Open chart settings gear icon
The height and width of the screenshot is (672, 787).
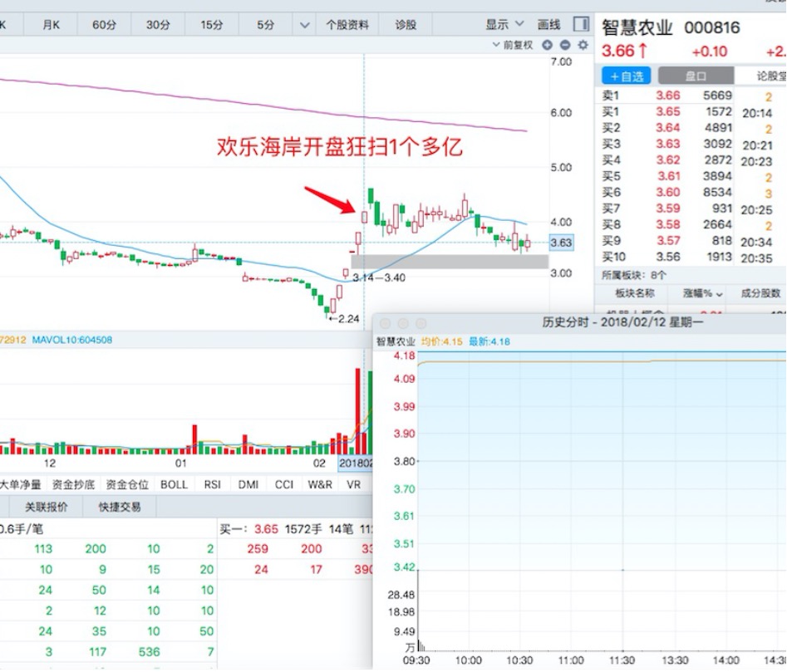click(x=583, y=46)
